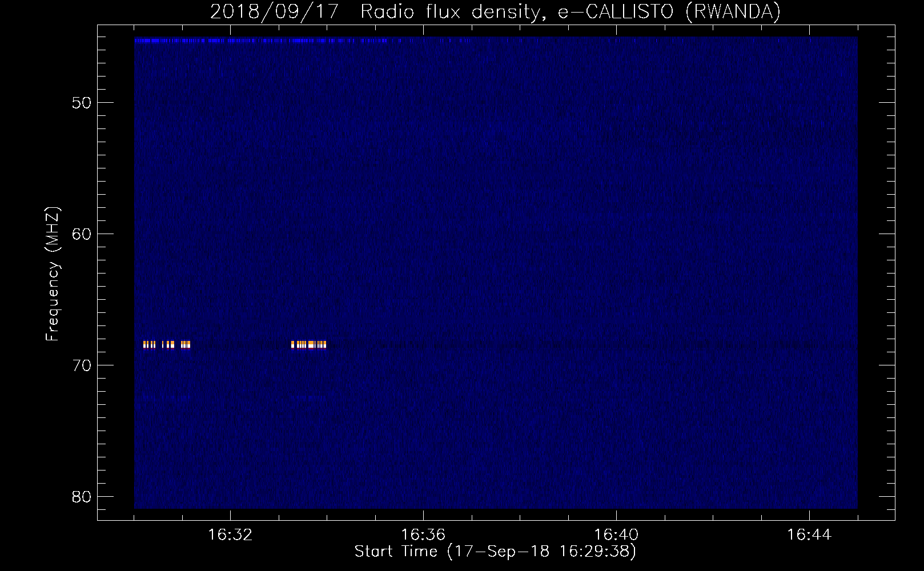Click the 16:36 time tick label
924x571 pixels.
coord(423,535)
